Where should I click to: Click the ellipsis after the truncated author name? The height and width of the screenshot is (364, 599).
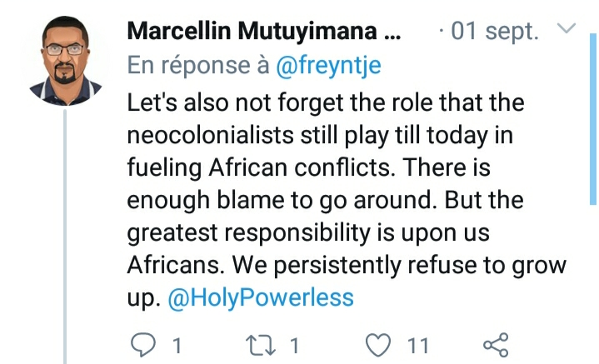click(x=391, y=32)
